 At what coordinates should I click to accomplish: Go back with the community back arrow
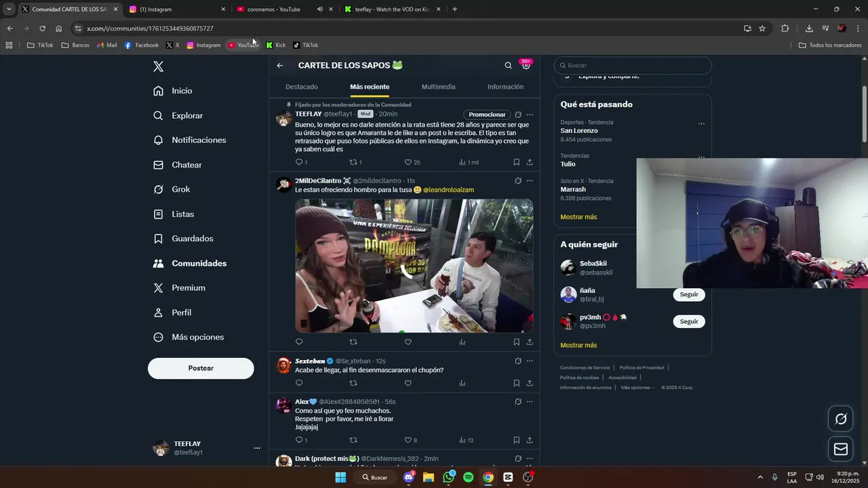click(x=280, y=66)
